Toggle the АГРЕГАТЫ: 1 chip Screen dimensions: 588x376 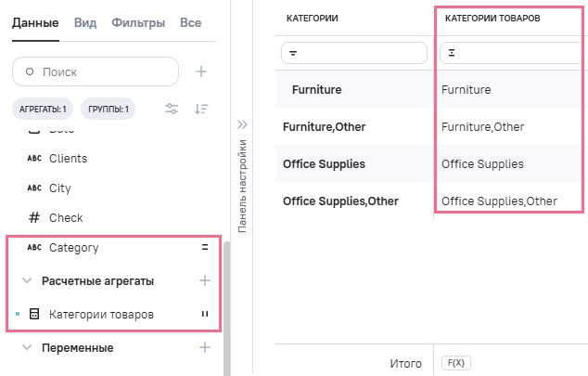43,110
